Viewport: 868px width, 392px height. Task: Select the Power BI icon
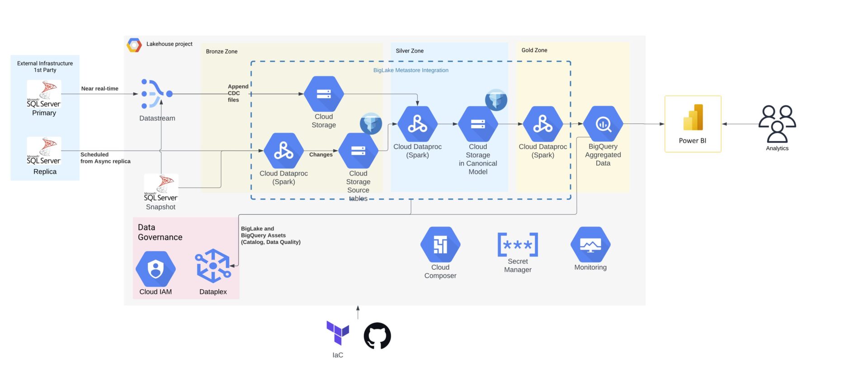(x=693, y=118)
